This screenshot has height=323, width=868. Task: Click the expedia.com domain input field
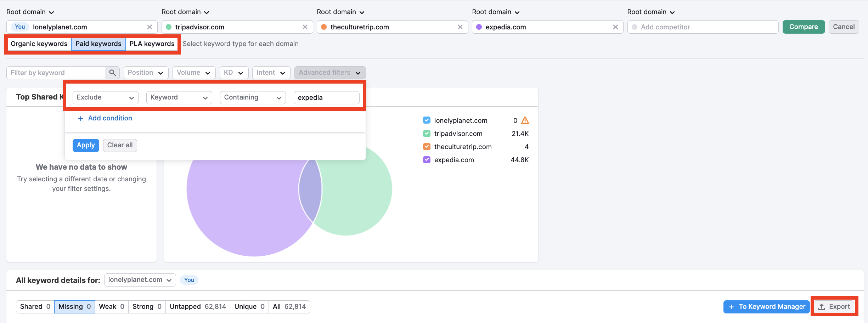[547, 27]
